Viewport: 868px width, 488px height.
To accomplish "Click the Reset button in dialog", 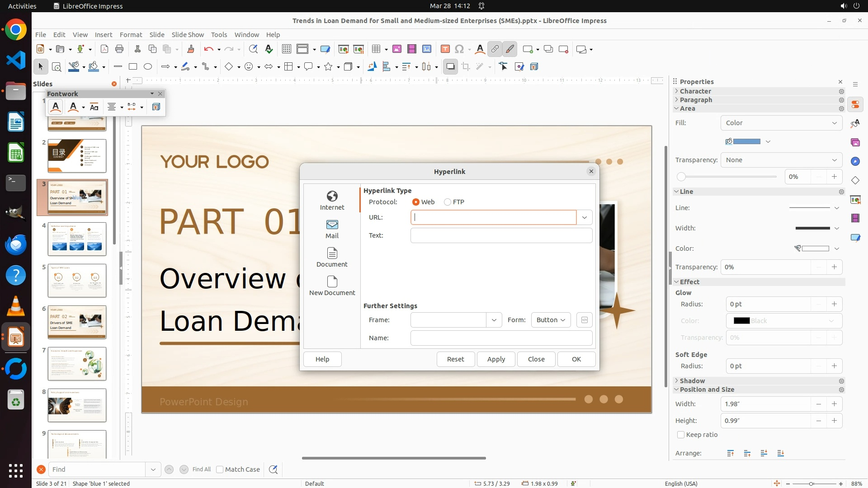I will [455, 359].
